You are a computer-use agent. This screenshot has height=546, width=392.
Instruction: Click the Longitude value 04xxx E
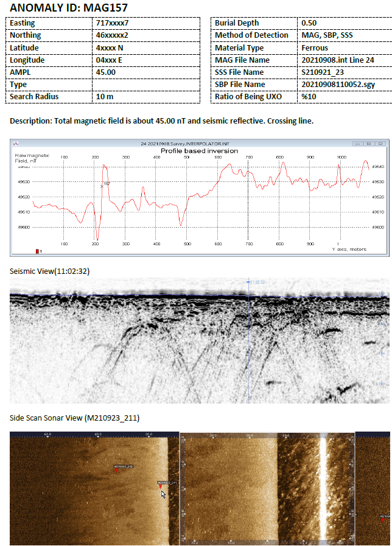coord(109,60)
